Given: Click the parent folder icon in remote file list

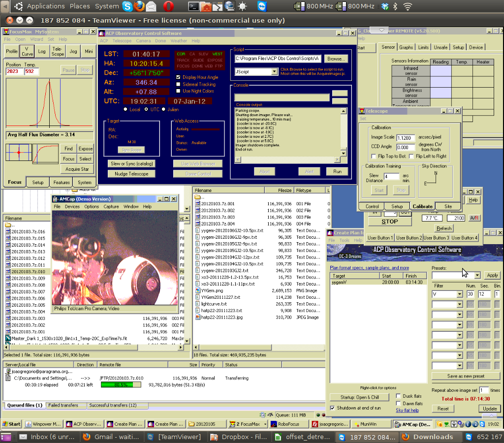Looking at the screenshot, I should (197, 197).
